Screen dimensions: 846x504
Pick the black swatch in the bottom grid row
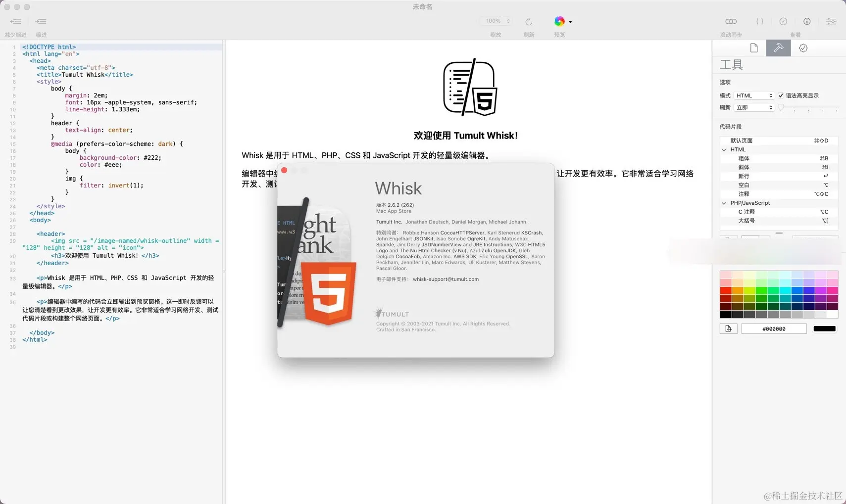[726, 315]
